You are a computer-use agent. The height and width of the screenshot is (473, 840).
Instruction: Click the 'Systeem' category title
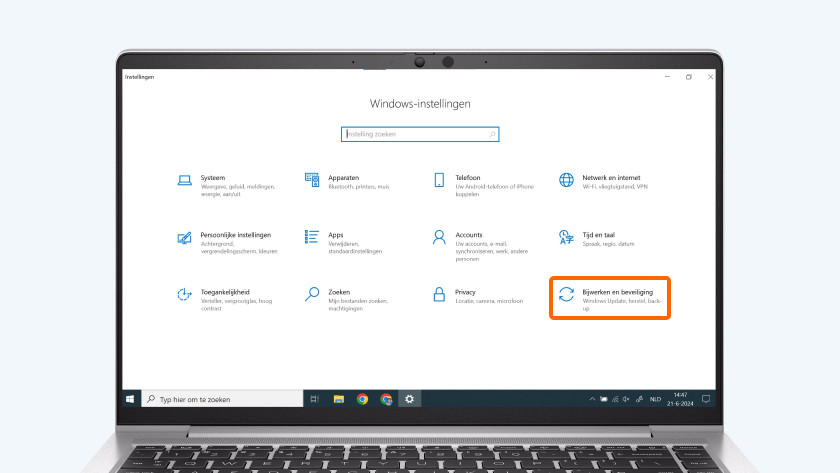pyautogui.click(x=213, y=178)
